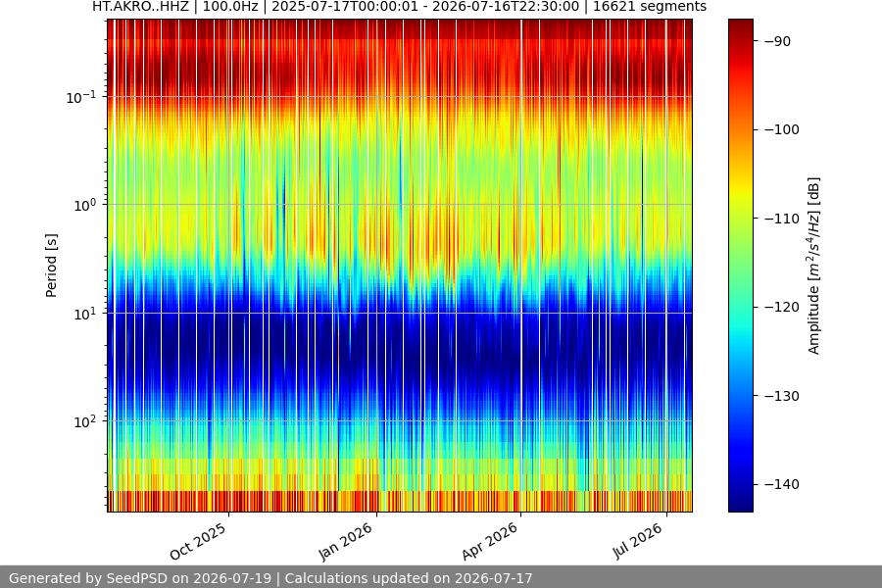882x588 pixels.
Task: Click the 10¹ period tick label
Action: coord(85,314)
